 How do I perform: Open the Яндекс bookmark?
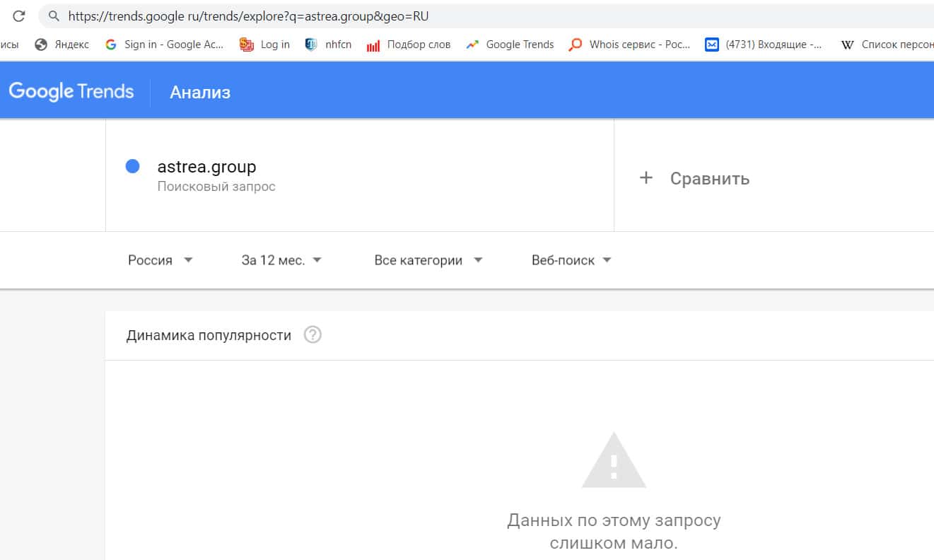click(x=62, y=45)
